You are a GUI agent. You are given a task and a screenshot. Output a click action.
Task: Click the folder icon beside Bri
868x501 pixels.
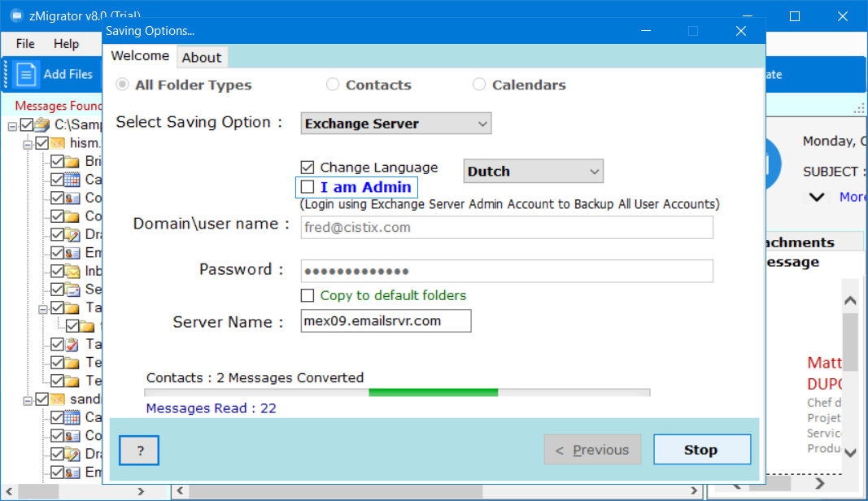[x=72, y=162]
